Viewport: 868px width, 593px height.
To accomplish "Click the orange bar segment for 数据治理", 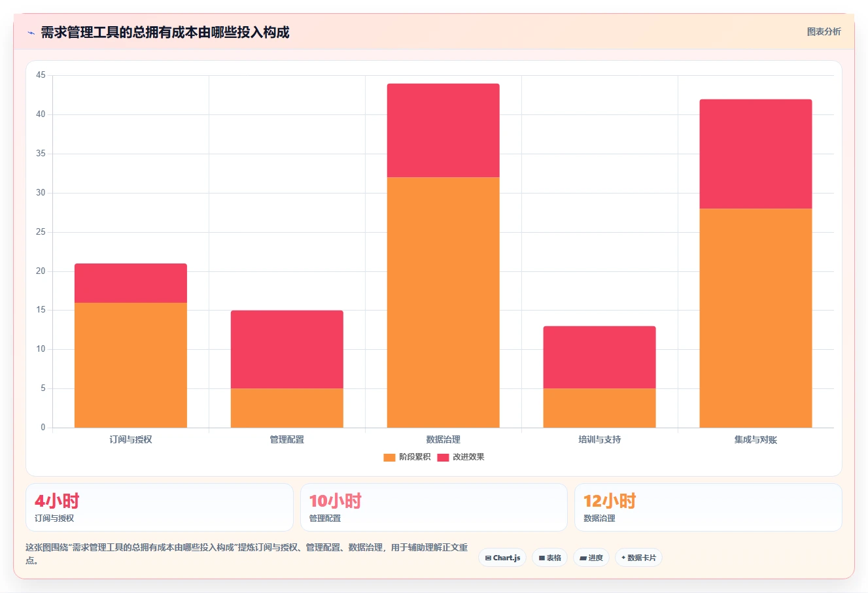I will pyautogui.click(x=443, y=302).
